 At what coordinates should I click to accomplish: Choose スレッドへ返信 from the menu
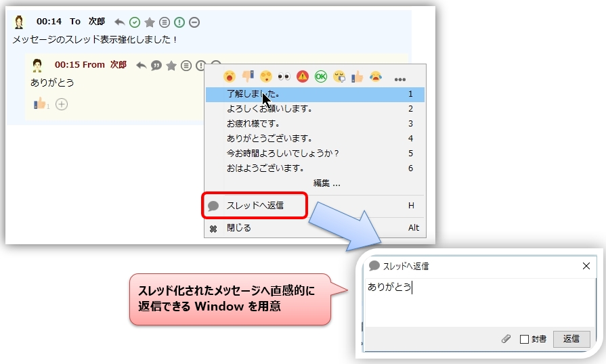click(255, 205)
